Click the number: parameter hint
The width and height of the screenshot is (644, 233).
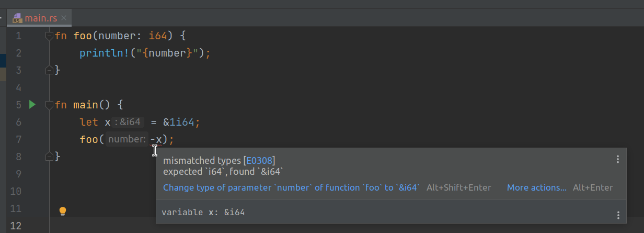click(x=128, y=139)
